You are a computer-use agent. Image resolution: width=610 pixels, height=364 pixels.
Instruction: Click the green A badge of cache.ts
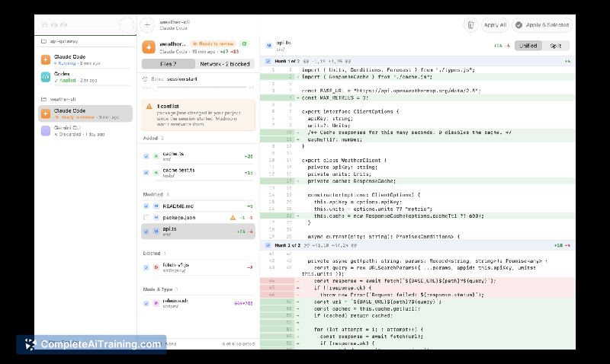[156, 156]
